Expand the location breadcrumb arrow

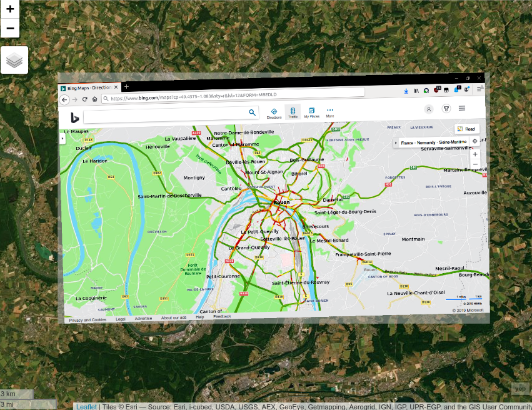pyautogui.click(x=396, y=143)
